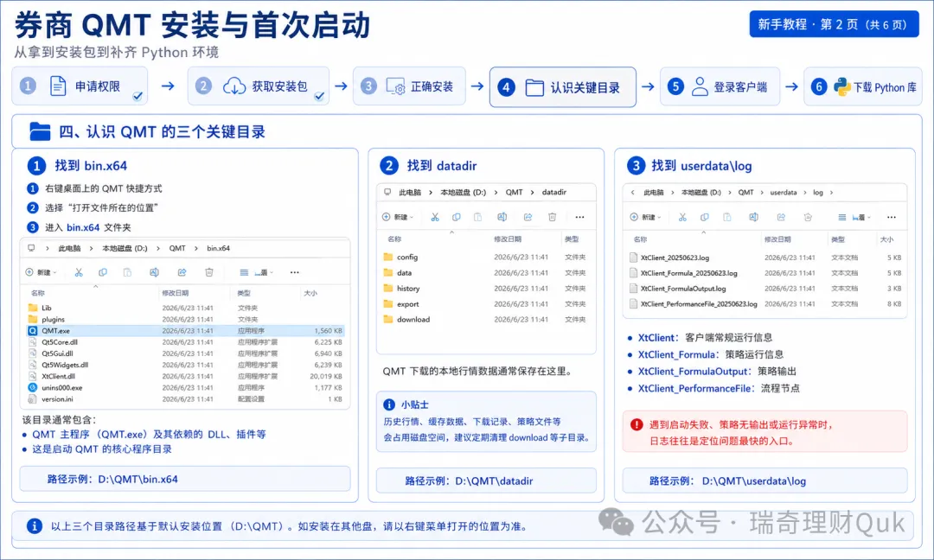934x560 pixels.
Task: Open the three-dot more menu in bin.x64 explorer
Action: [294, 272]
